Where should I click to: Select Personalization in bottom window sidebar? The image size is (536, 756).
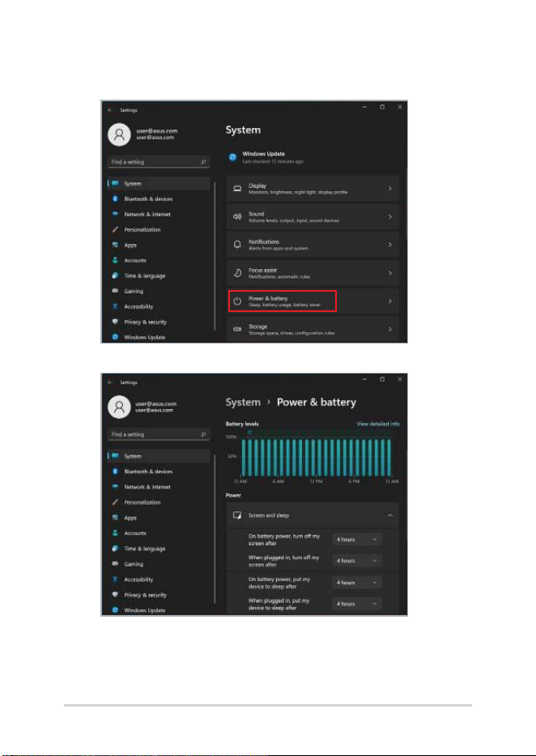[159, 502]
